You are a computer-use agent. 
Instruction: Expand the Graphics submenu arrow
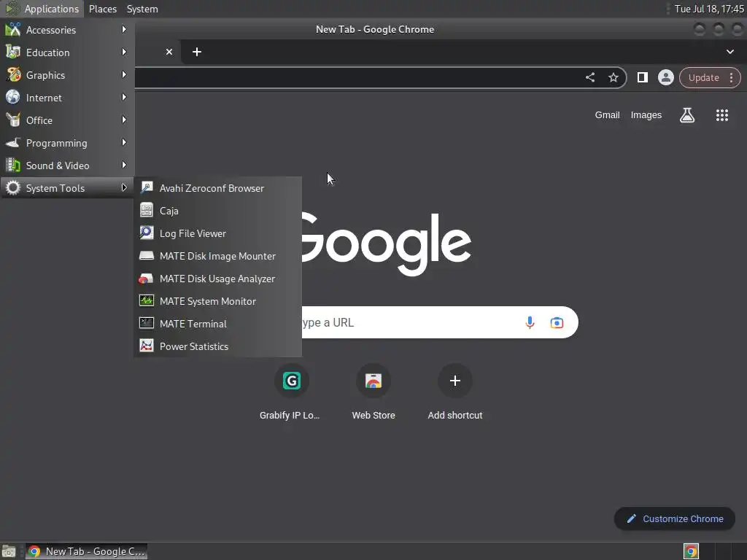click(124, 75)
